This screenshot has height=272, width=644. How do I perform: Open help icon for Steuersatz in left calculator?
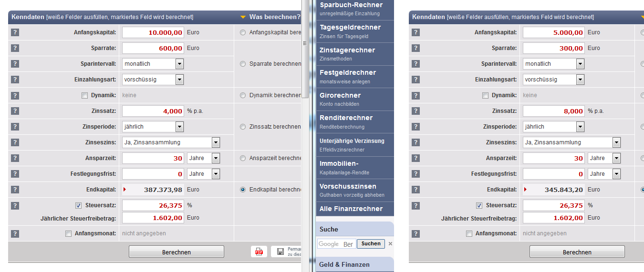tap(15, 206)
